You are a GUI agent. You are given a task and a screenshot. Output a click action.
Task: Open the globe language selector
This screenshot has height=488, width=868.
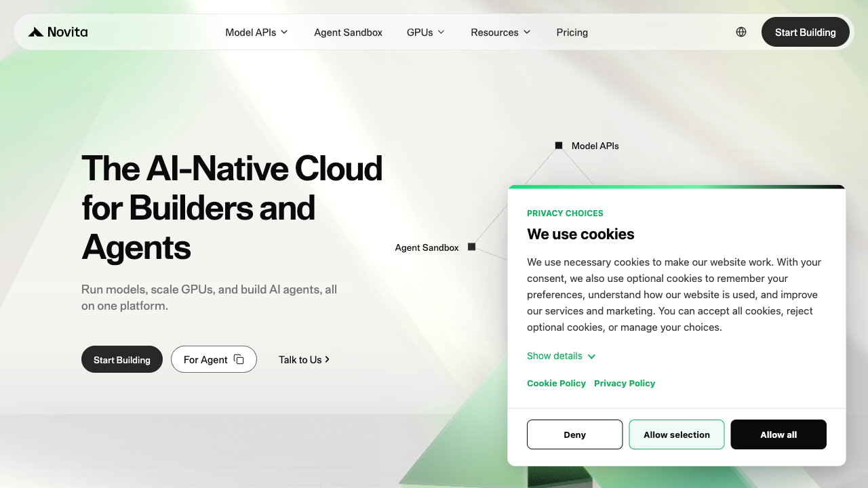tap(741, 32)
